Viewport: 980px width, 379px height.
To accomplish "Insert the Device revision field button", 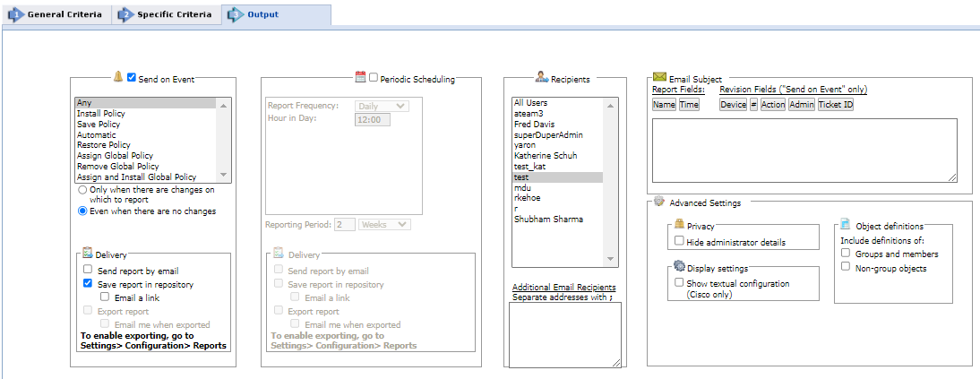I will tap(733, 105).
